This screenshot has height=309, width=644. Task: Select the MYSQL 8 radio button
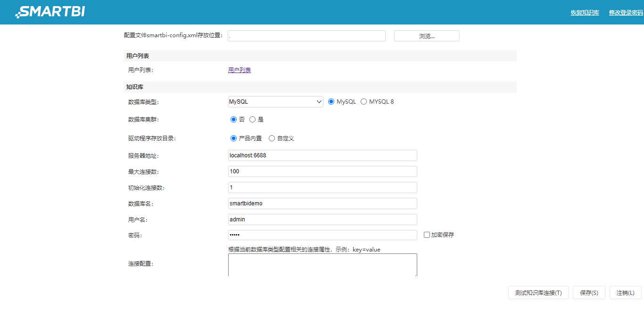pos(363,102)
